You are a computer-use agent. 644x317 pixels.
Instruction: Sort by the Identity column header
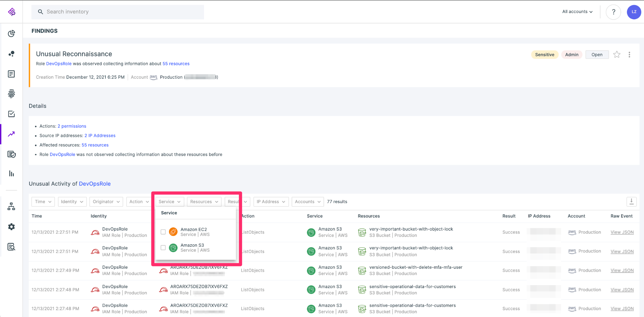(x=99, y=216)
